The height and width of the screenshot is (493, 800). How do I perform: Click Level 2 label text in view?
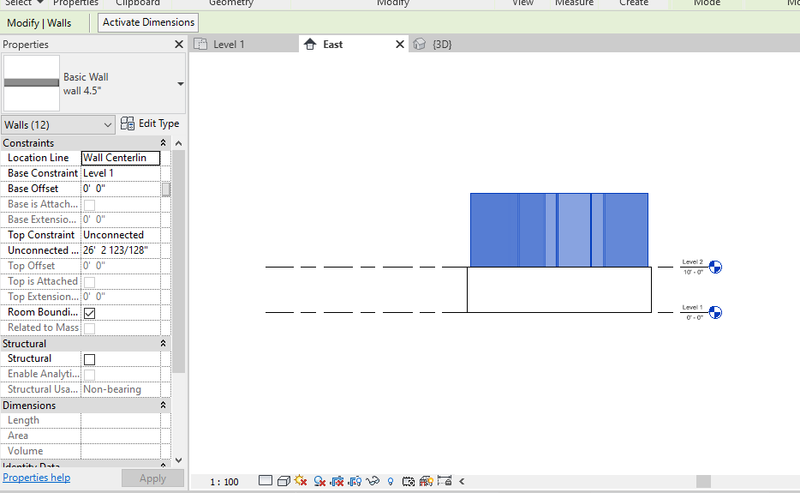[693, 262]
